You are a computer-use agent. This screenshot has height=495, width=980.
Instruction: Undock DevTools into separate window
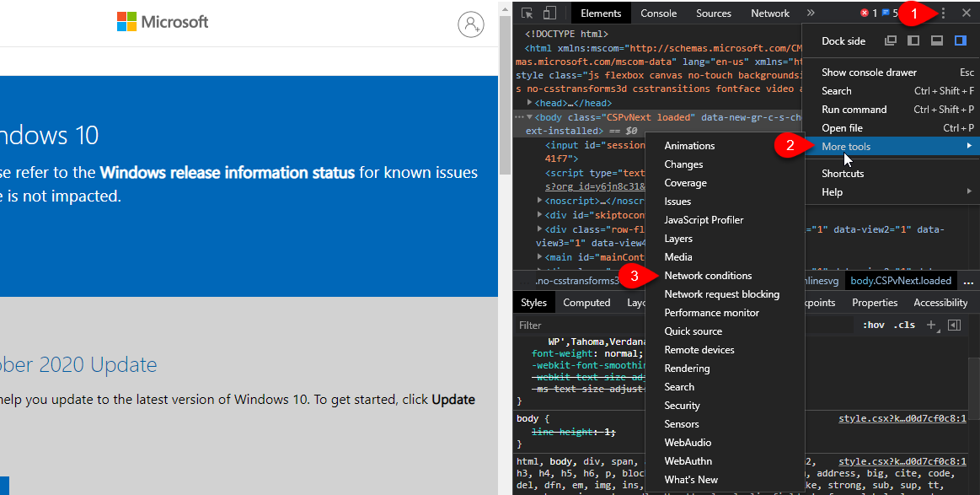pos(891,40)
